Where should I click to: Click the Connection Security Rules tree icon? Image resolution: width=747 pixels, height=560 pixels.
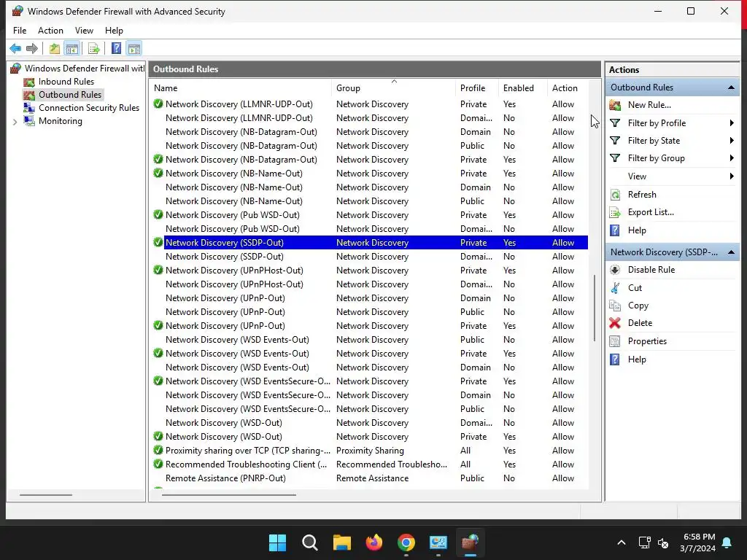(x=29, y=108)
